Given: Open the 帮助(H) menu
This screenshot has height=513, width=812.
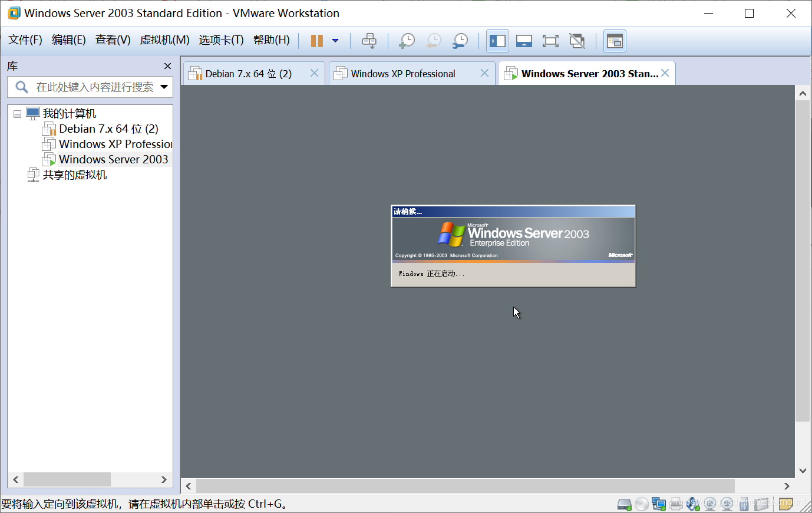Looking at the screenshot, I should [272, 40].
